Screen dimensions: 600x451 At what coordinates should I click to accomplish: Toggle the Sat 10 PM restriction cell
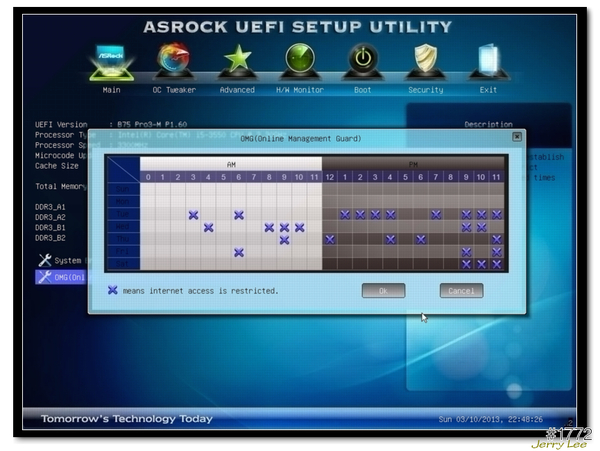pyautogui.click(x=481, y=264)
